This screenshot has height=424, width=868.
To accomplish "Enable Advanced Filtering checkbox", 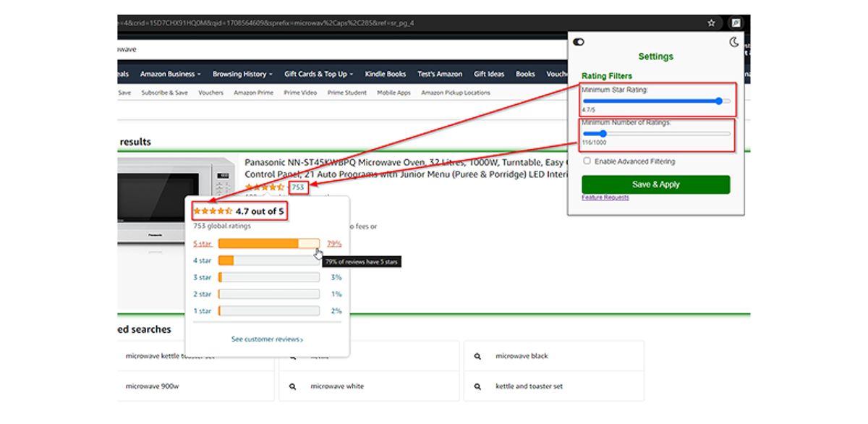I will pyautogui.click(x=587, y=161).
